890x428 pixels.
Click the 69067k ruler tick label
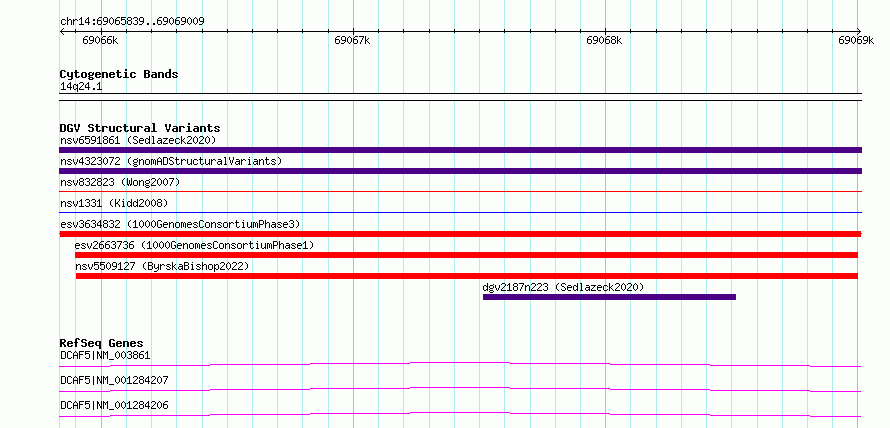coord(352,40)
